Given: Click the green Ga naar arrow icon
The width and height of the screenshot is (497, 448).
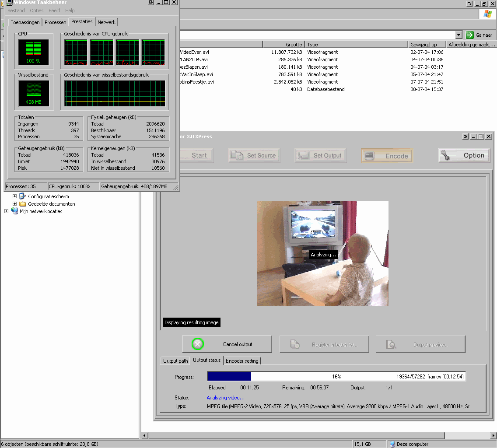Looking at the screenshot, I should [470, 35].
